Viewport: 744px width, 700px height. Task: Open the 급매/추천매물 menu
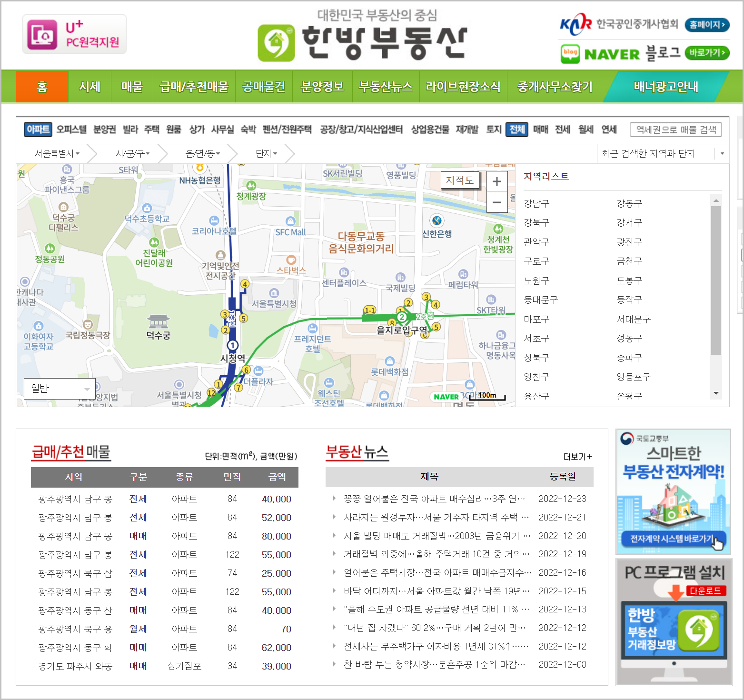click(x=194, y=87)
